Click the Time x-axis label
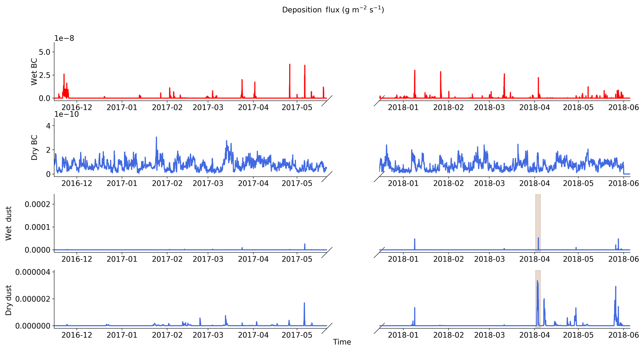 click(342, 342)
